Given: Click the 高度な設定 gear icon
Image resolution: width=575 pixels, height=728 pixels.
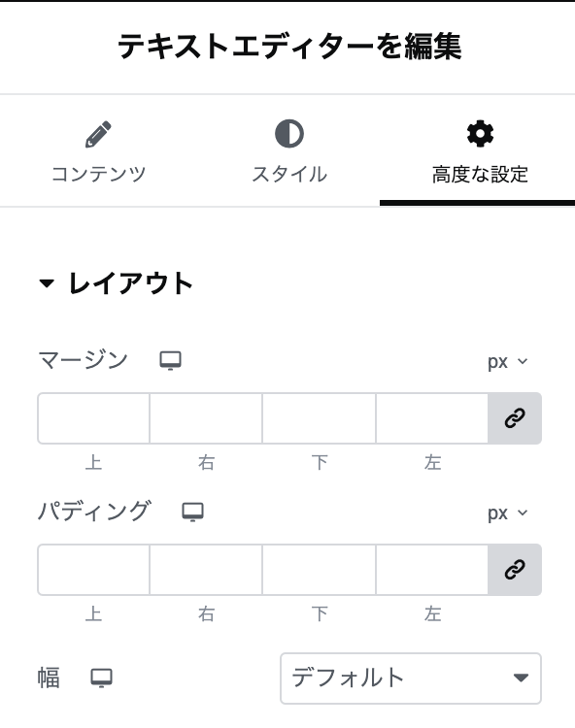Looking at the screenshot, I should pos(480,134).
